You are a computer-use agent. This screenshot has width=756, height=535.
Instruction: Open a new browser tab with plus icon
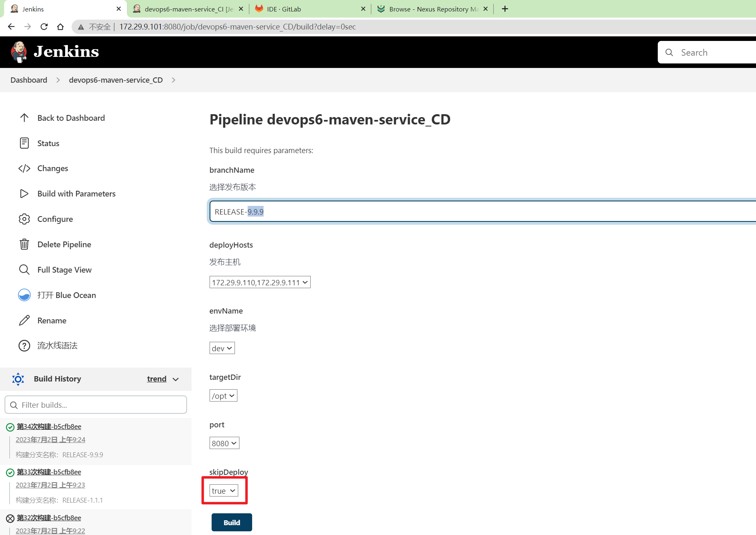(505, 9)
